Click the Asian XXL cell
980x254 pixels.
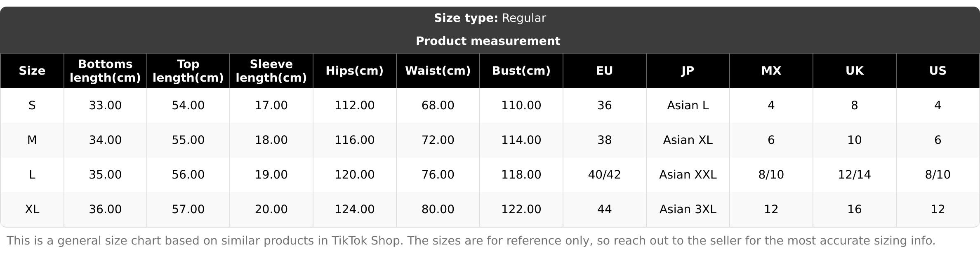tap(688, 175)
